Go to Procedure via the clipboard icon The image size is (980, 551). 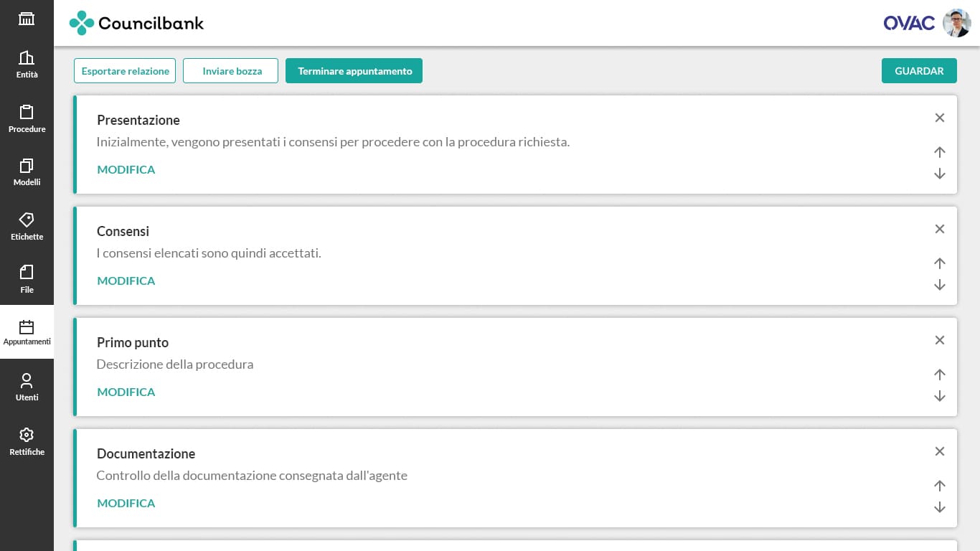[27, 118]
